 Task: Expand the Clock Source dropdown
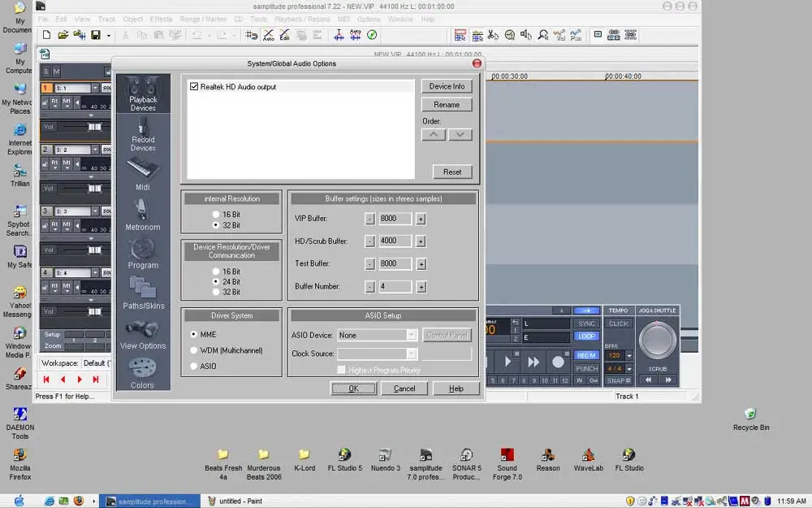click(x=411, y=354)
